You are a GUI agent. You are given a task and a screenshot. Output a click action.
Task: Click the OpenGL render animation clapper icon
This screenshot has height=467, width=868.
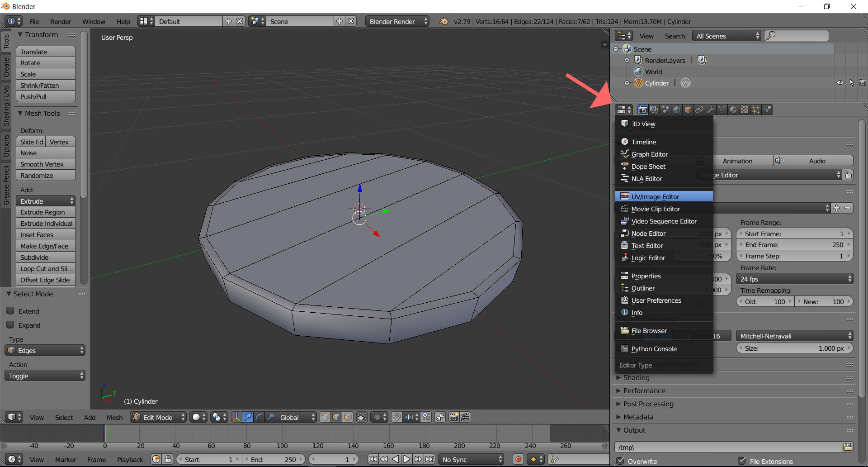click(x=465, y=417)
